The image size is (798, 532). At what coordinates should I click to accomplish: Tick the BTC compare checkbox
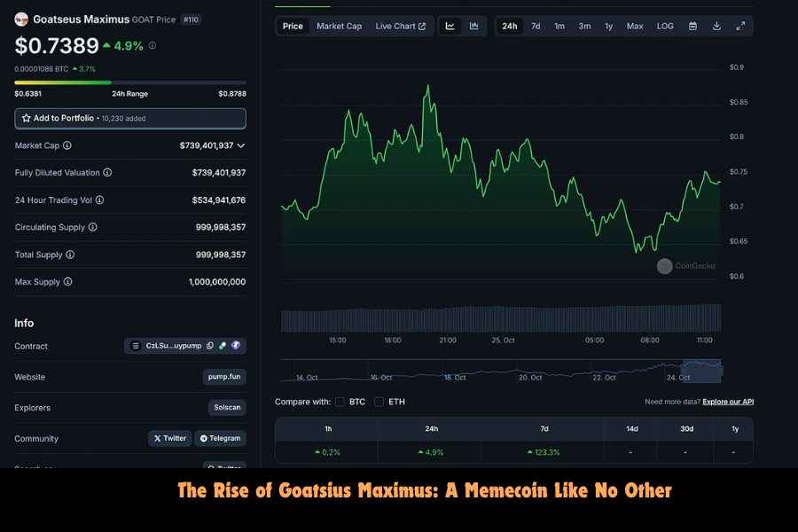tap(340, 402)
